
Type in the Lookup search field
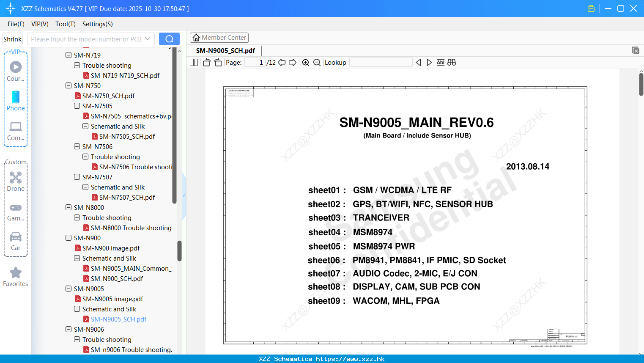tap(380, 62)
